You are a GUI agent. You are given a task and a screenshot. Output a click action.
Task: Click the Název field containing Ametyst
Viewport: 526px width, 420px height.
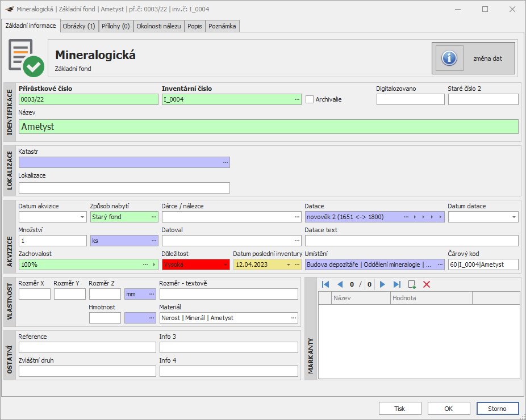pyautogui.click(x=269, y=127)
